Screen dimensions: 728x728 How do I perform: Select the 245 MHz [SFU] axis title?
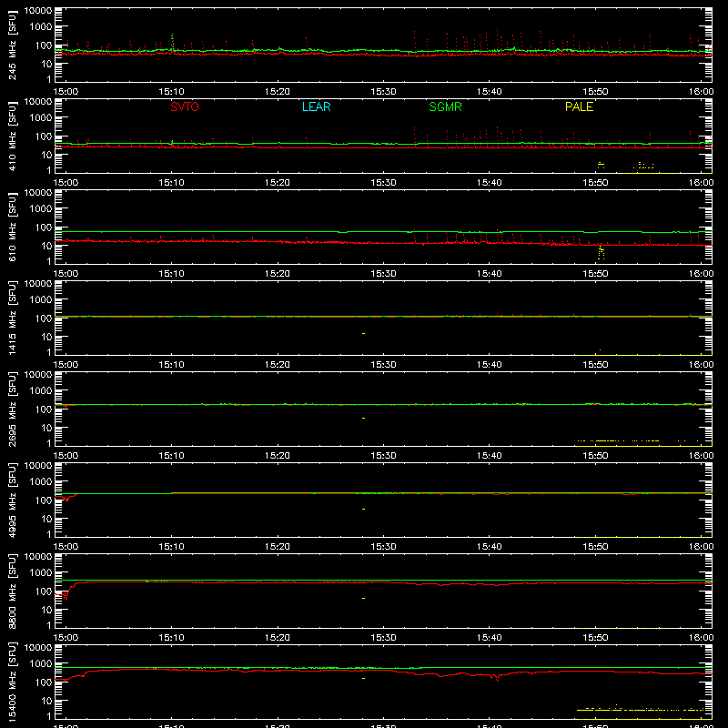pos(12,45)
